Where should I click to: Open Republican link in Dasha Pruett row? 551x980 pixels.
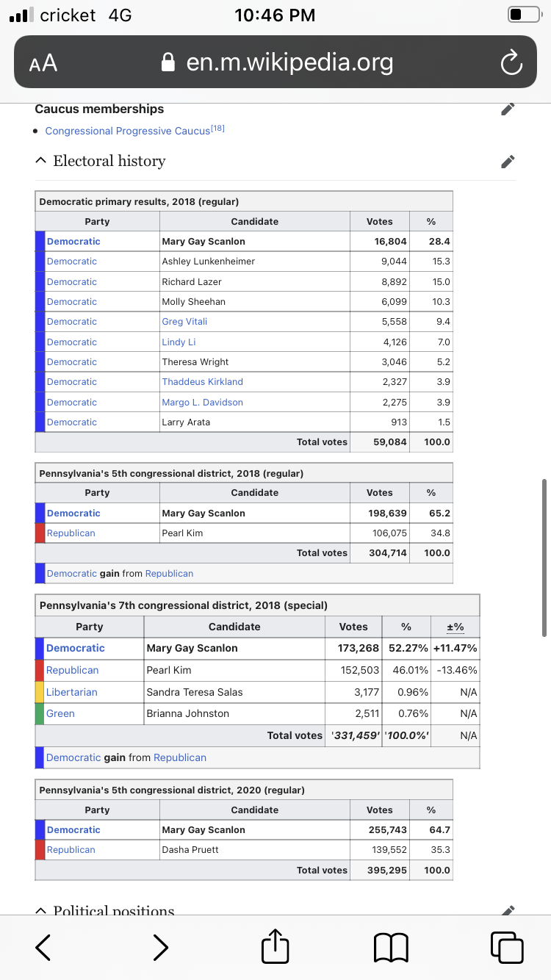tap(71, 850)
